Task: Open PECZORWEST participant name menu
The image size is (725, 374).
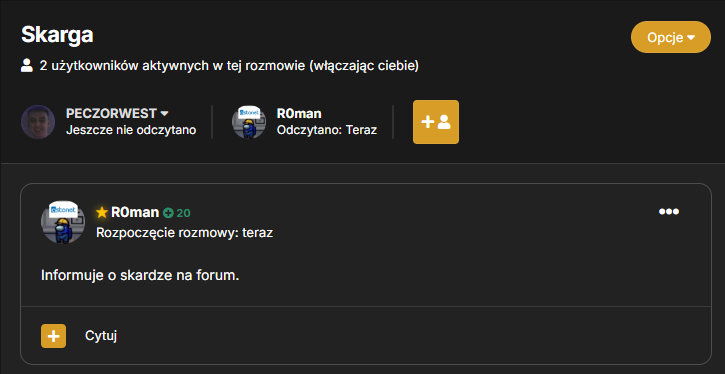Action: [x=111, y=113]
